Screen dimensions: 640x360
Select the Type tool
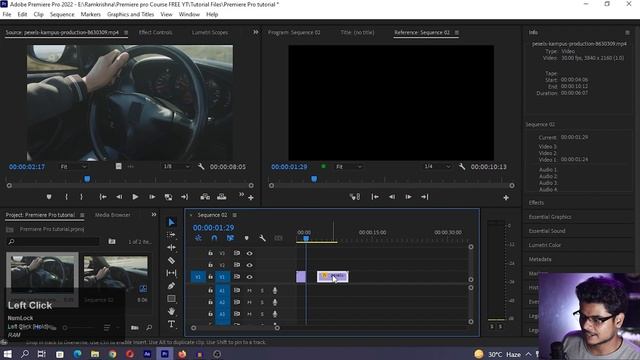[x=171, y=324]
